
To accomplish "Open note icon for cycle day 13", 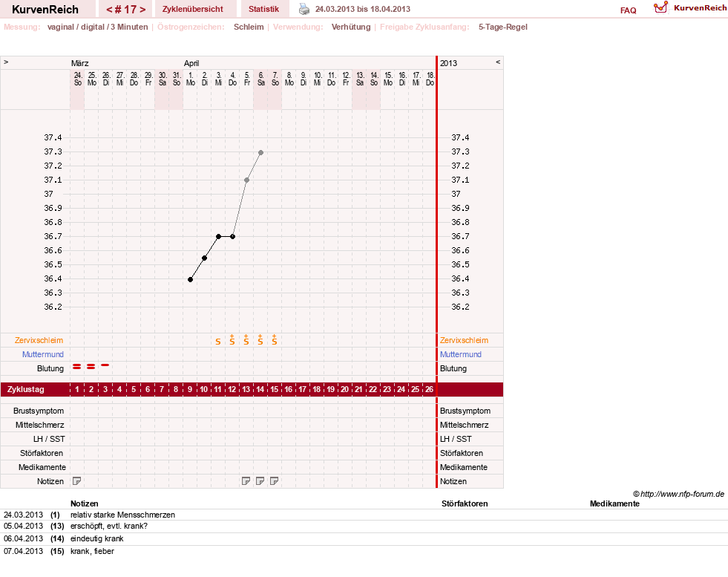I will click(x=246, y=481).
